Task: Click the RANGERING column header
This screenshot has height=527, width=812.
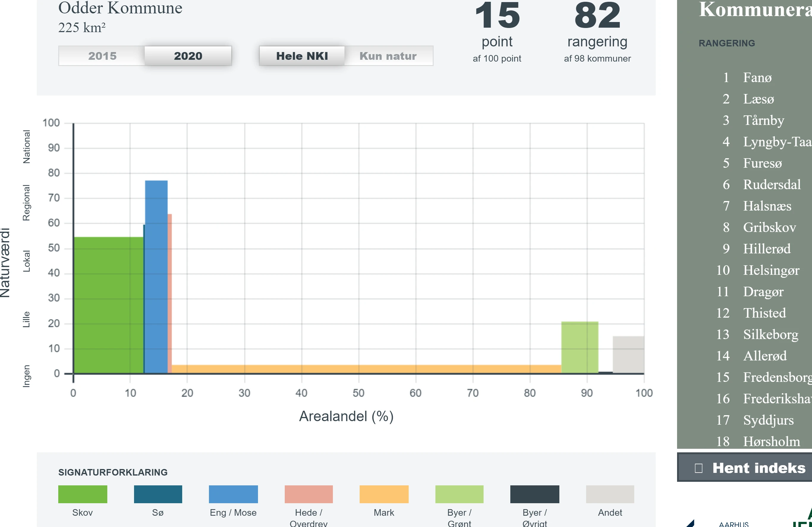Action: coord(727,43)
